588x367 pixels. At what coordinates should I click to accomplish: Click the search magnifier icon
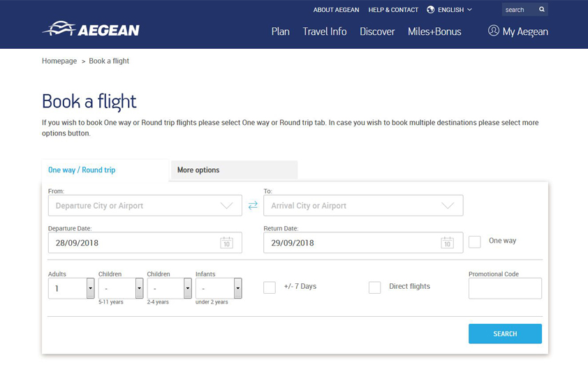coord(541,10)
